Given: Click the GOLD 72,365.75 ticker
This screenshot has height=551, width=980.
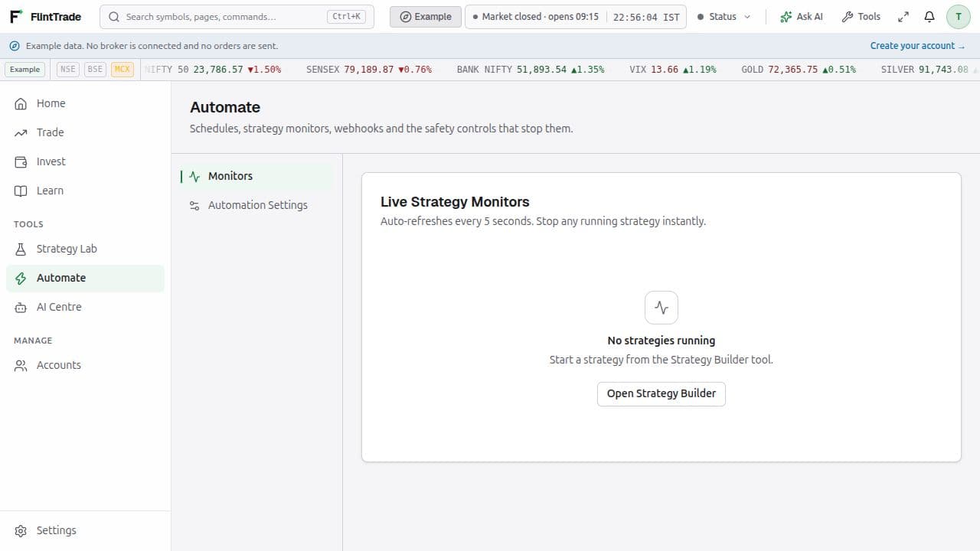Looking at the screenshot, I should coord(799,70).
